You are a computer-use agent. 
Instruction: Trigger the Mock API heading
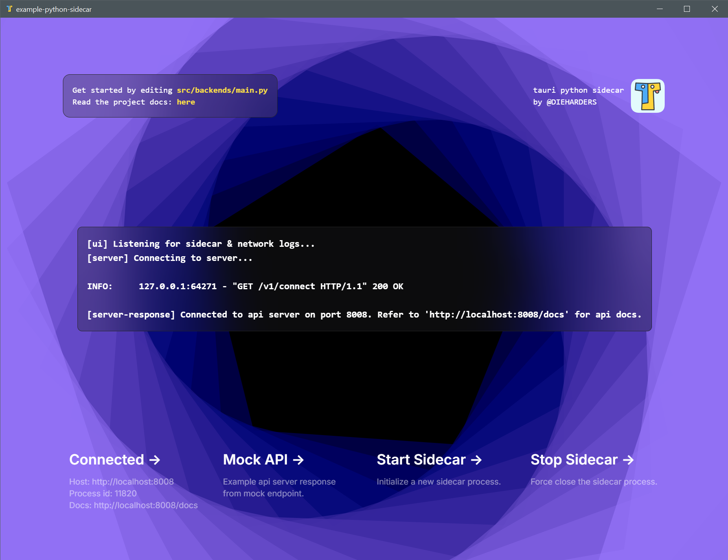[x=255, y=460]
